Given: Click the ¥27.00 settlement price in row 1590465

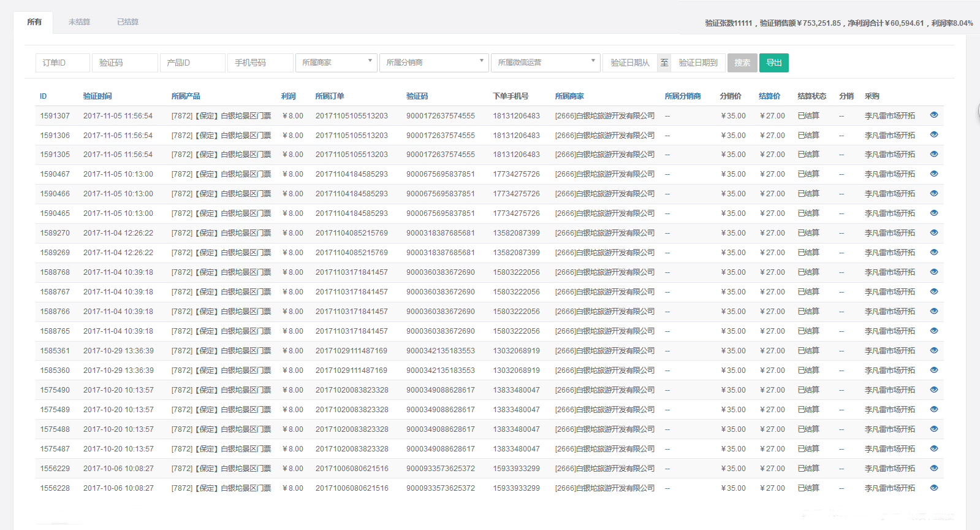Looking at the screenshot, I should point(772,213).
